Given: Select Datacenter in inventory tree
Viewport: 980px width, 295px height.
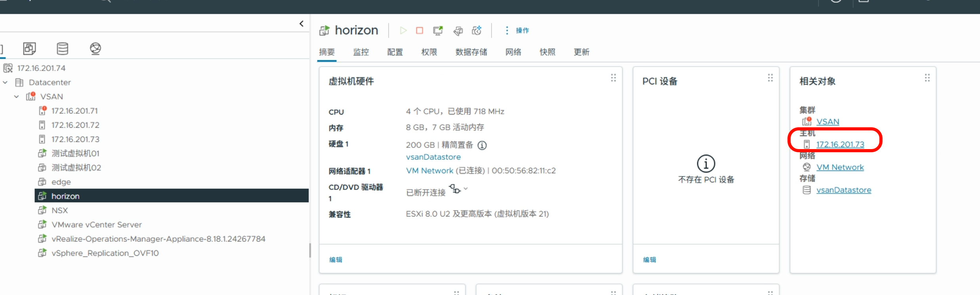Looking at the screenshot, I should (50, 82).
